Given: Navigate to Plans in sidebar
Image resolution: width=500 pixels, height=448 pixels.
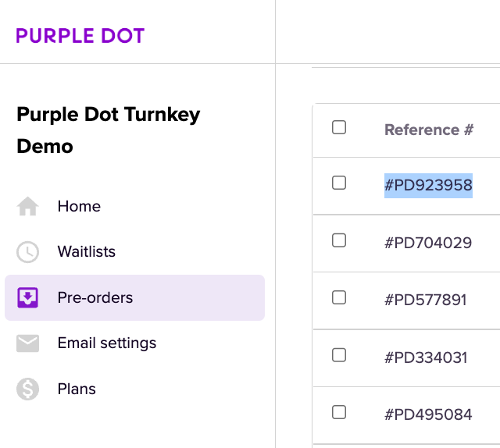Looking at the screenshot, I should click(77, 389).
